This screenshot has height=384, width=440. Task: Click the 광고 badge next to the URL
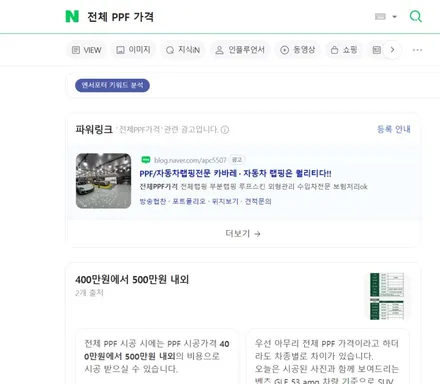[x=237, y=160]
